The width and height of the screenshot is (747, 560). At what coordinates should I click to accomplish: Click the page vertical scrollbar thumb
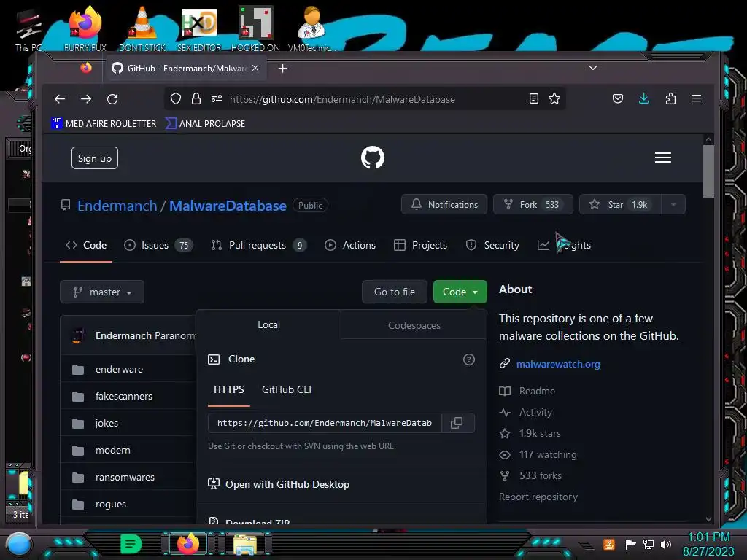[x=708, y=171]
